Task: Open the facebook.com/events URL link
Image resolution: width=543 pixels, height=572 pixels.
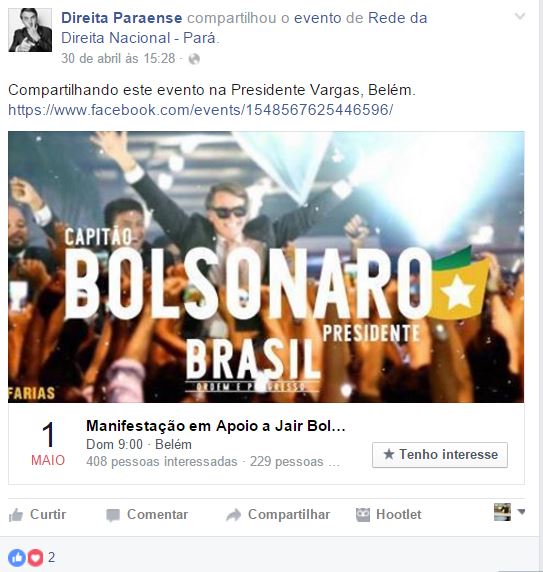Action: (x=201, y=110)
